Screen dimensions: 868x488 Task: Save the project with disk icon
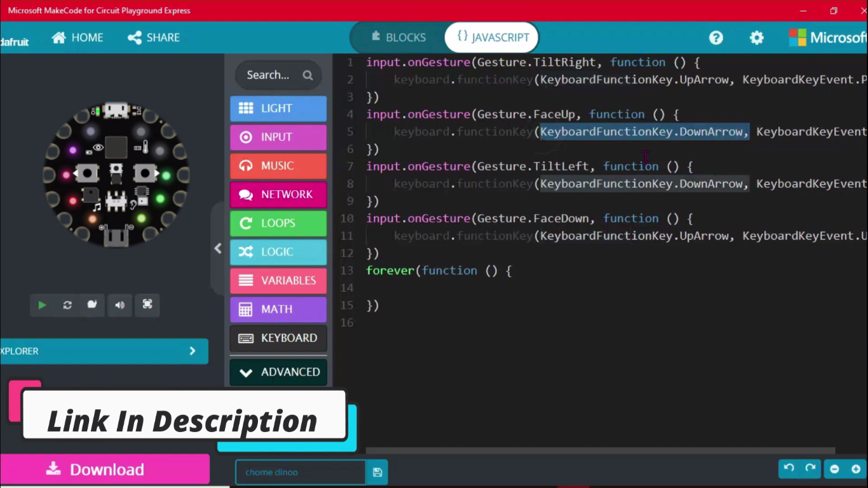coord(377,472)
